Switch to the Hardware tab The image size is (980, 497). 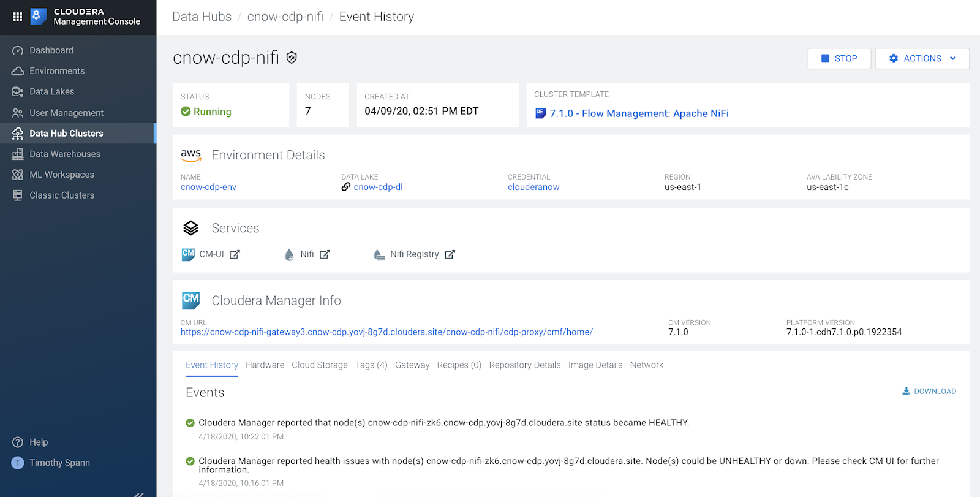(265, 365)
